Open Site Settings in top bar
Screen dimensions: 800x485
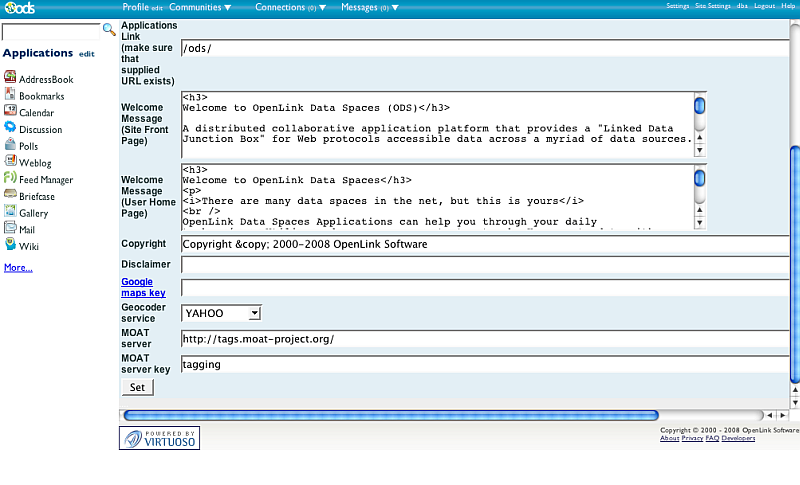pyautogui.click(x=713, y=6)
